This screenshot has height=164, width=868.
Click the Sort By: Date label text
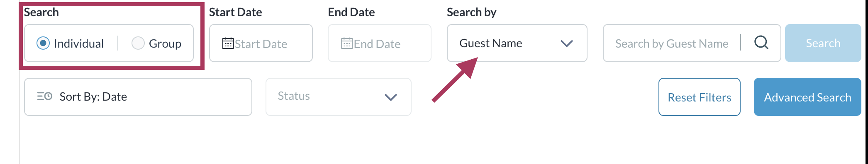pos(93,96)
